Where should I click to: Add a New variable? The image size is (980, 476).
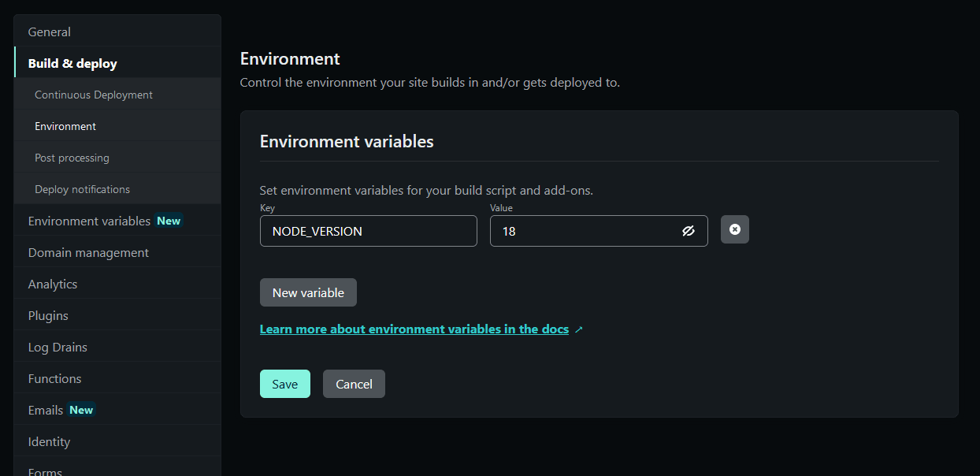308,292
